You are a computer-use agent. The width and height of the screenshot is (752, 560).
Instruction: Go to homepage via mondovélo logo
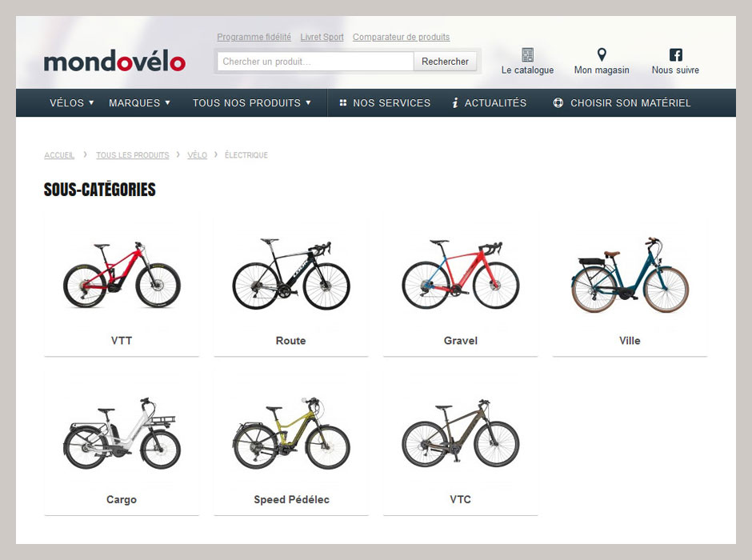coord(114,61)
